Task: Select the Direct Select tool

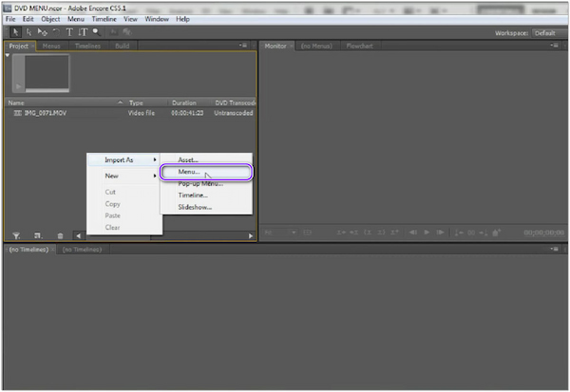Action: pyautogui.click(x=28, y=32)
